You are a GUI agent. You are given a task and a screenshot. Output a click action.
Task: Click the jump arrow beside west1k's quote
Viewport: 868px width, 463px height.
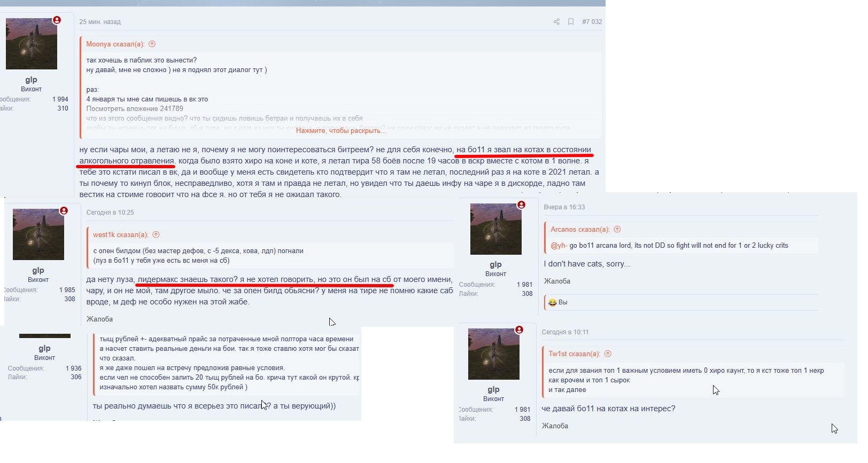[156, 235]
